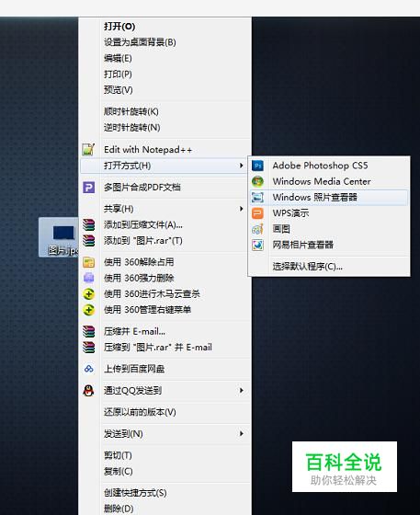Click the Paint (画图) palette icon

(257, 229)
